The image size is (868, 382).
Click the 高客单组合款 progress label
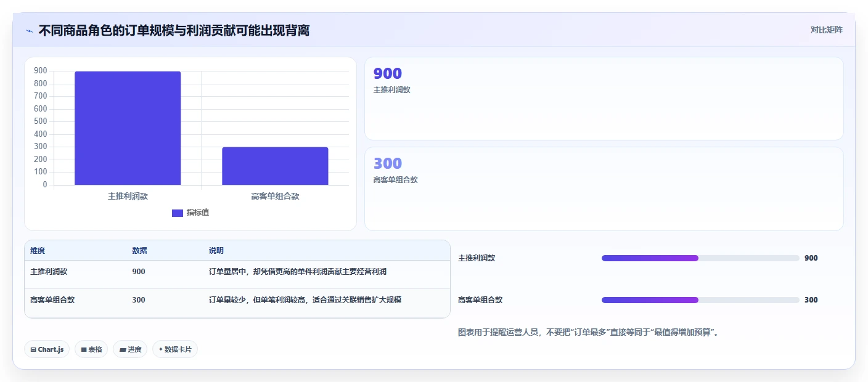click(x=480, y=300)
